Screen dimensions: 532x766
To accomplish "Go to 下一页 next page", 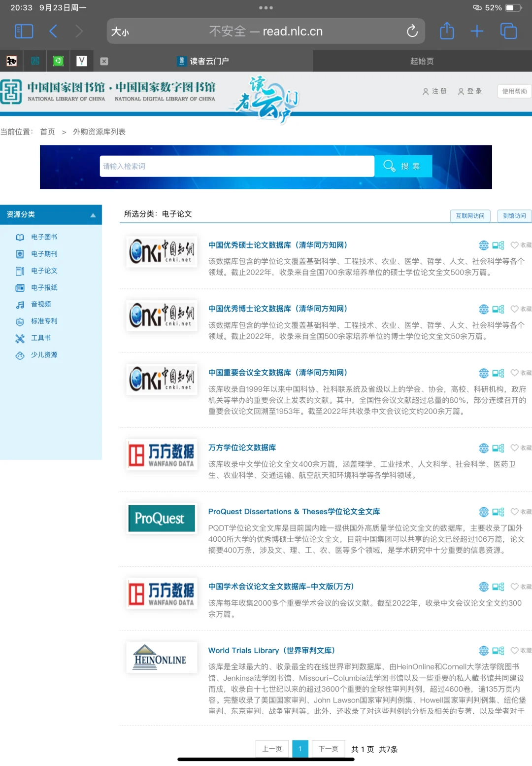I will tap(329, 749).
